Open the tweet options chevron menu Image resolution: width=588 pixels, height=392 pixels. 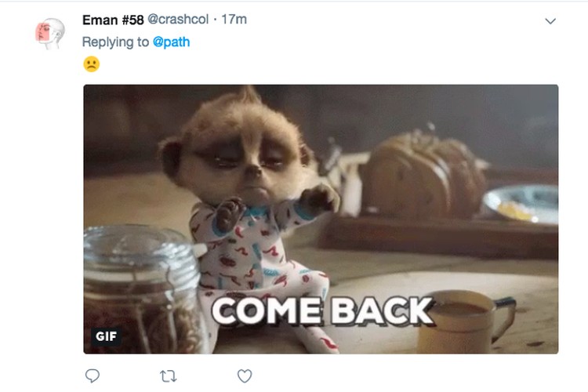(550, 21)
